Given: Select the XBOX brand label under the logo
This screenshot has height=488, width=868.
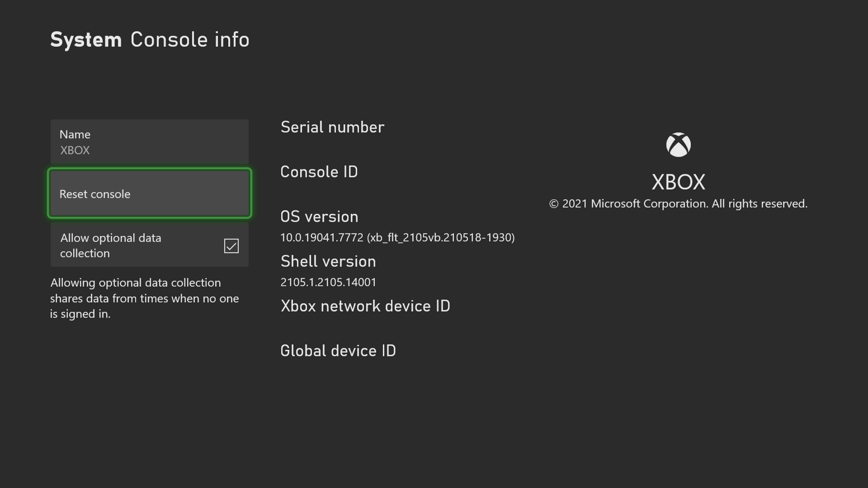Looking at the screenshot, I should coord(678,182).
